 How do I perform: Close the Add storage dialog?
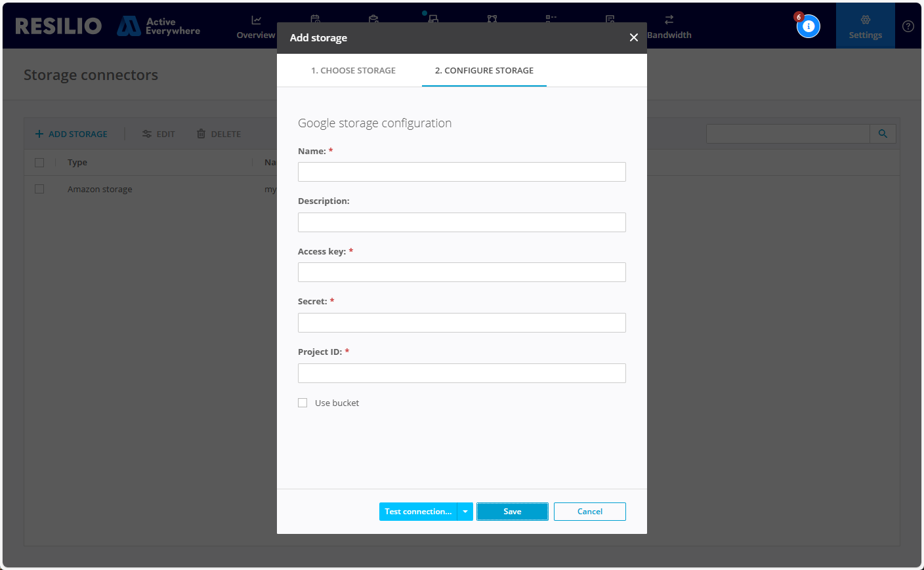coord(634,37)
